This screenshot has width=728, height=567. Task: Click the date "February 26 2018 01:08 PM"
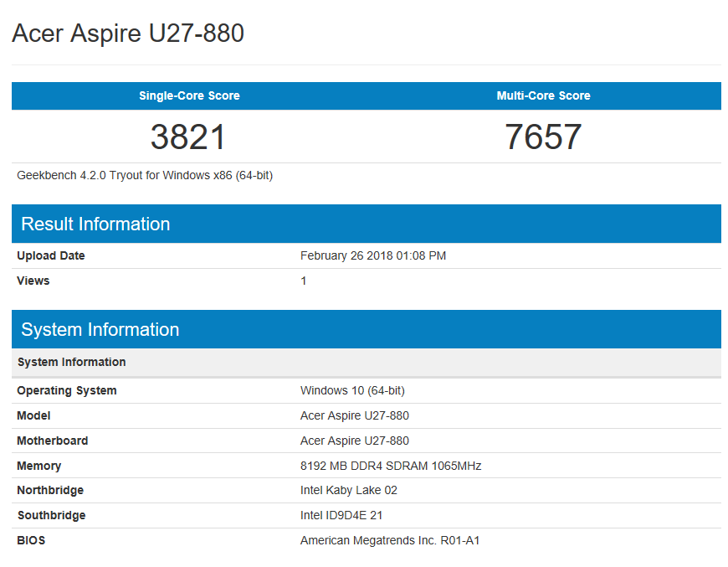coord(373,255)
